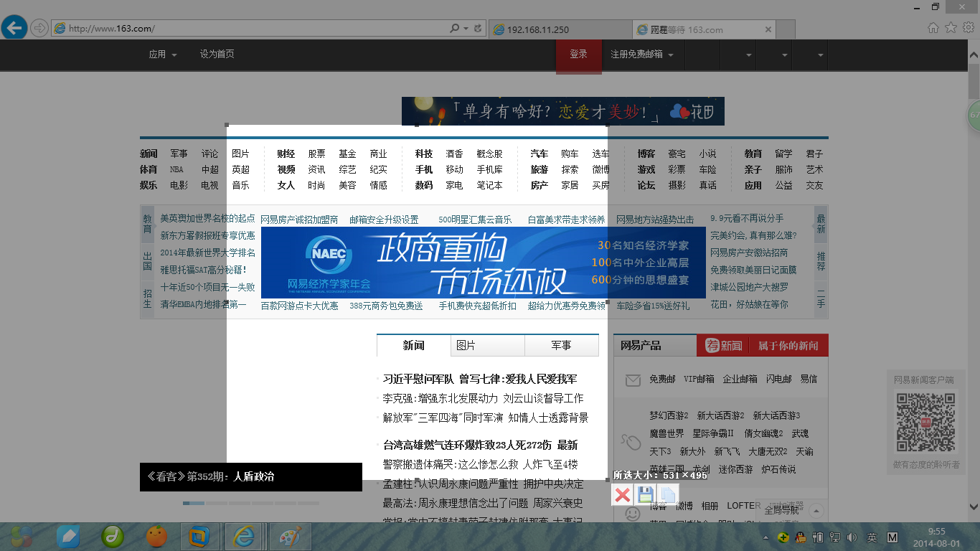This screenshot has height=551, width=980.
Task: Open the colorful pinwheel taskbar icon
Action: click(x=21, y=536)
